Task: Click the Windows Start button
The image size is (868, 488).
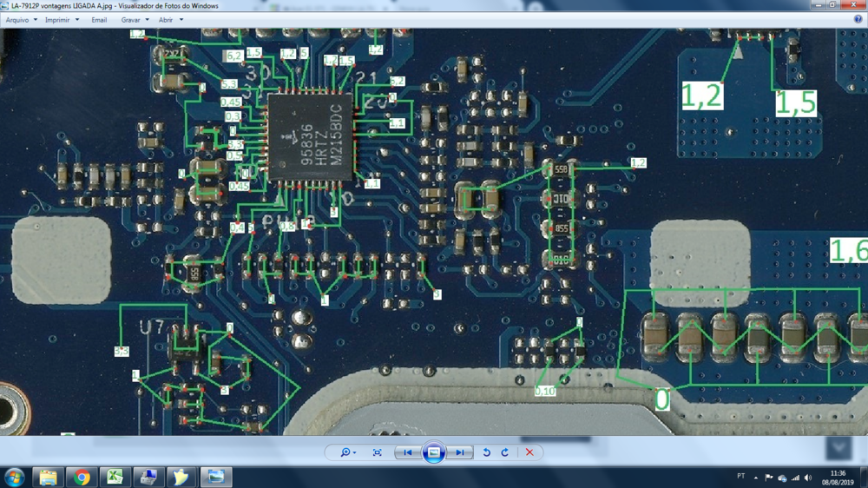Action: [x=14, y=478]
